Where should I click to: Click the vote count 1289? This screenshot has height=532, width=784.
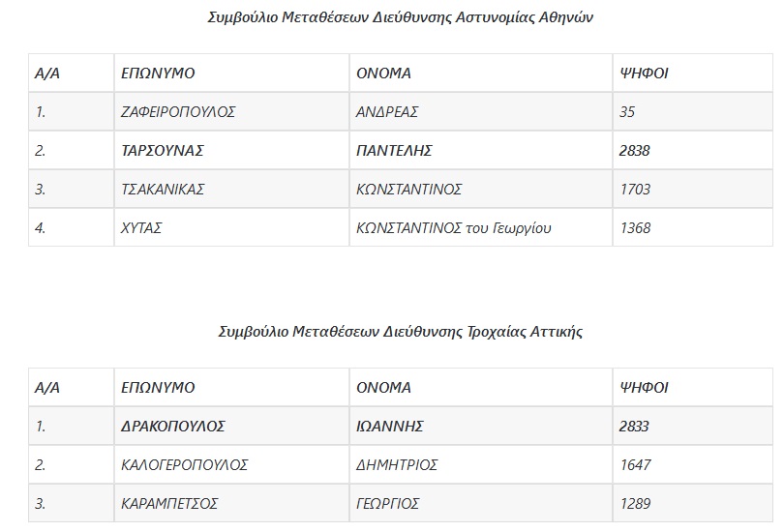(x=634, y=504)
